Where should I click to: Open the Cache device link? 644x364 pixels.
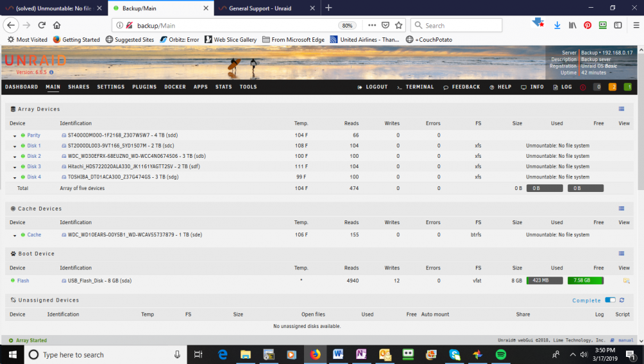tap(34, 235)
